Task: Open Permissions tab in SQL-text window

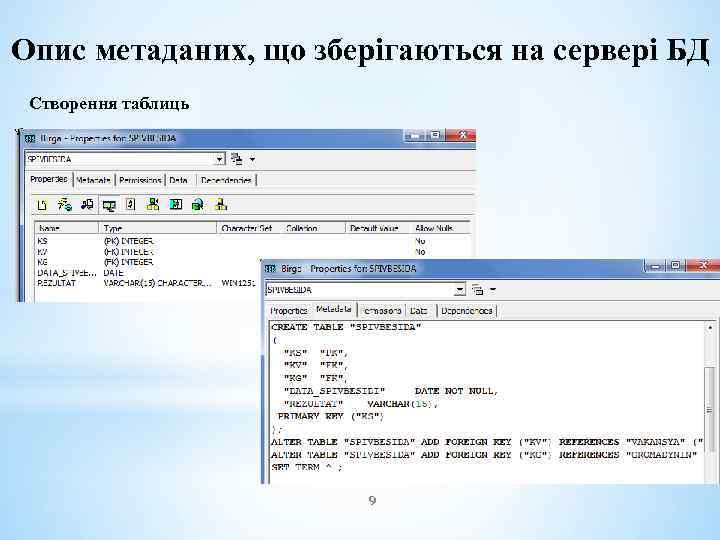Action: click(x=382, y=311)
